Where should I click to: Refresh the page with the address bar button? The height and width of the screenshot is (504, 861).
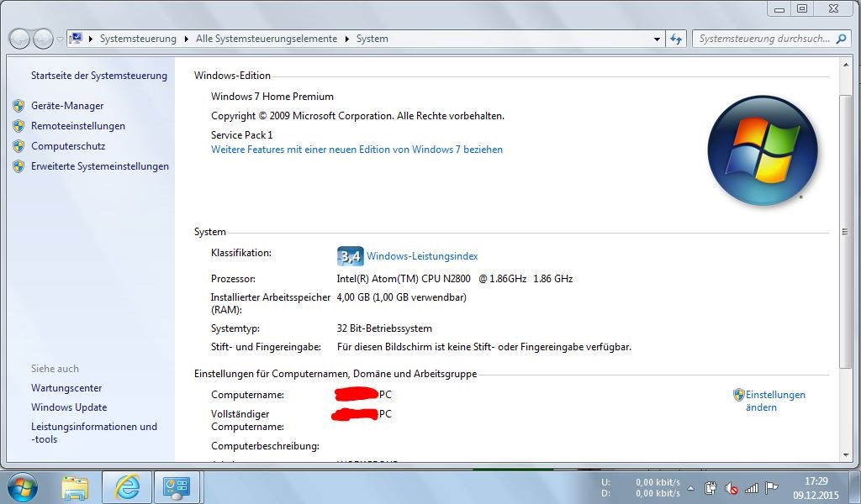pos(676,39)
